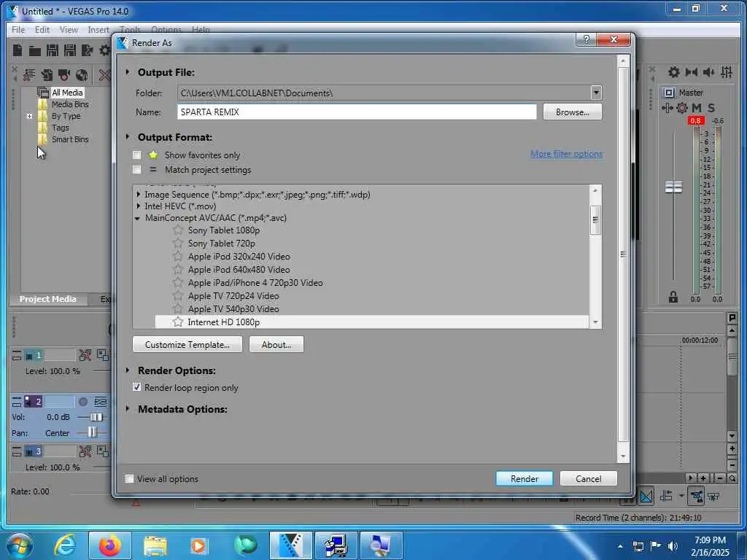Screen dimensions: 747x560
Task: Open Firefox from the taskbar
Action: pyautogui.click(x=110, y=545)
